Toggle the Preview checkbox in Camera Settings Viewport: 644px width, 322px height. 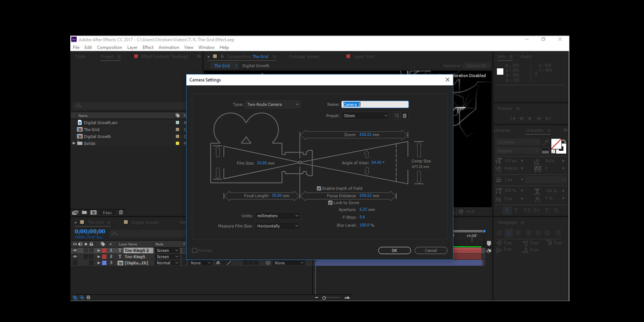(x=195, y=251)
